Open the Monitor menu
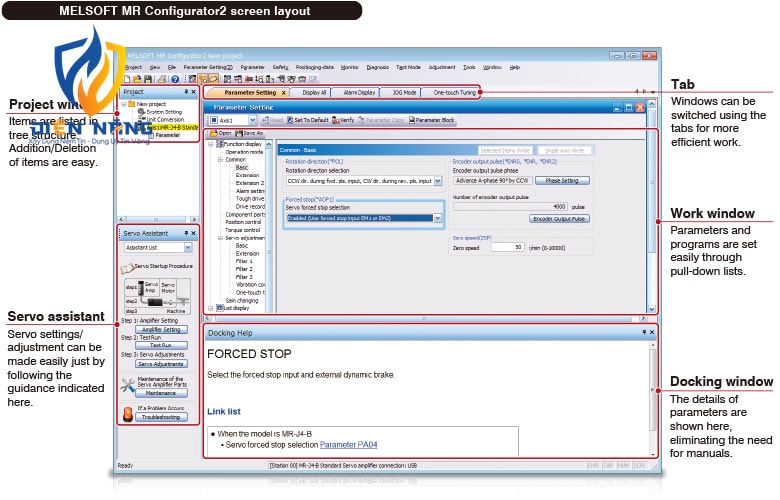The width and height of the screenshot is (780, 500). pyautogui.click(x=349, y=67)
